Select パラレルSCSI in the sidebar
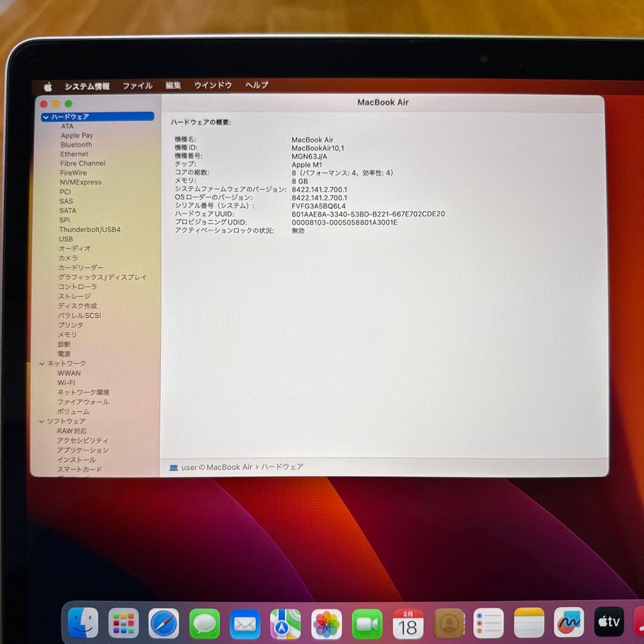Screen dimensions: 644x644 tap(79, 315)
